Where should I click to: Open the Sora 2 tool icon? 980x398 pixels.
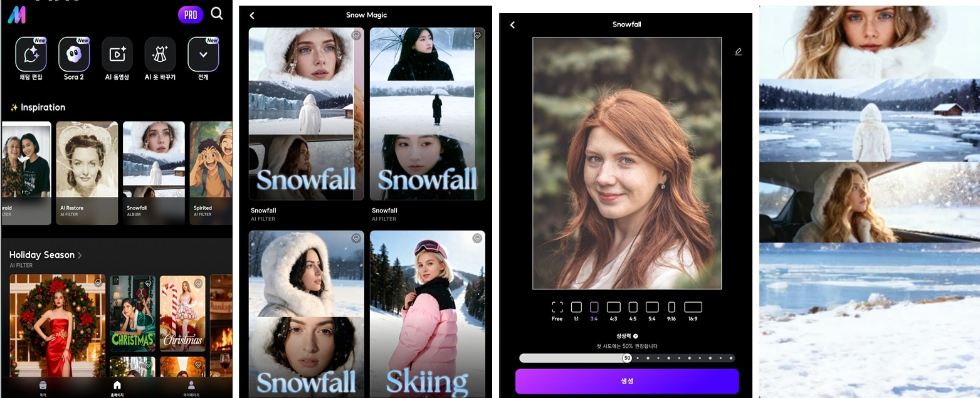[x=74, y=55]
